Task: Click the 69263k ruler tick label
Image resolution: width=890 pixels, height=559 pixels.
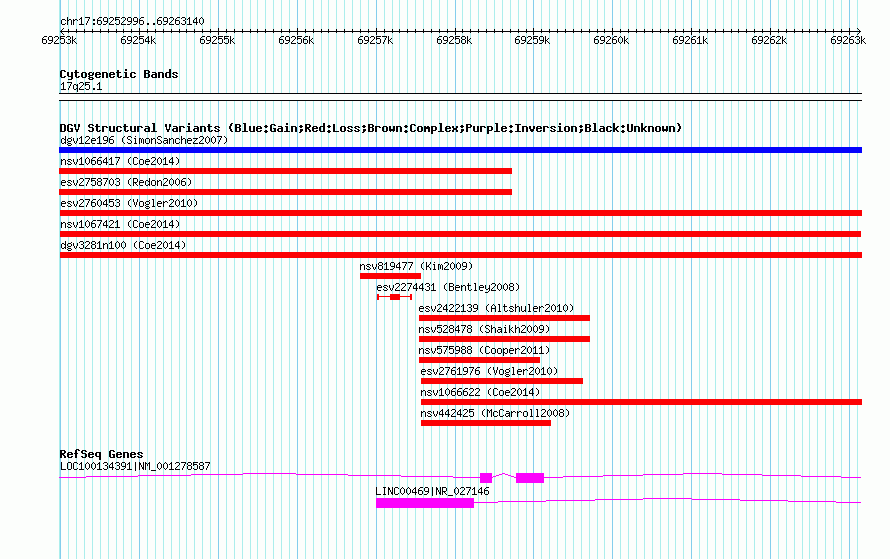Action: pos(847,40)
